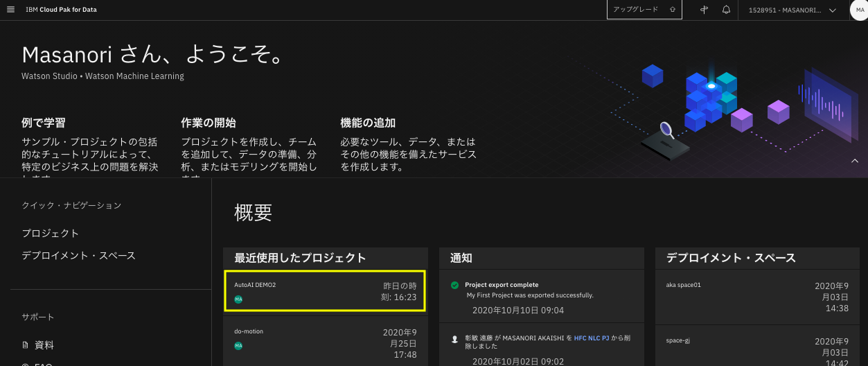Click the 2020年10月10日 09:04 timestamp
This screenshot has height=366, width=868.
point(518,310)
